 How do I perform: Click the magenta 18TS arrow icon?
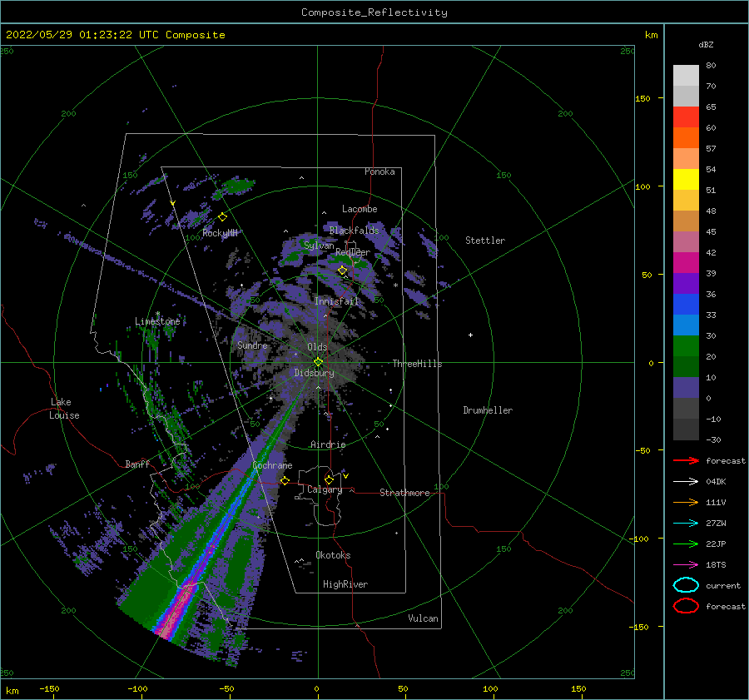pos(686,565)
